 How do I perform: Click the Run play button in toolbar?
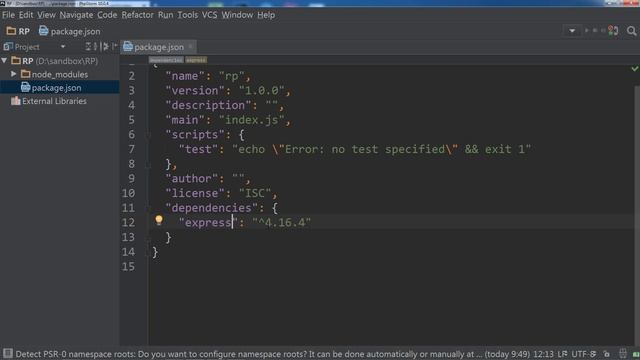pos(587,31)
